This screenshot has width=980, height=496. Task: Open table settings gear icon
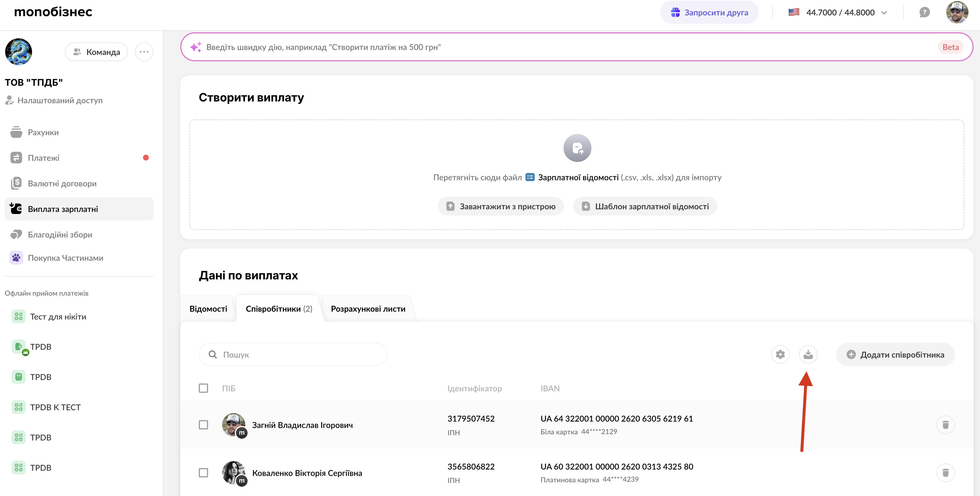(x=780, y=354)
